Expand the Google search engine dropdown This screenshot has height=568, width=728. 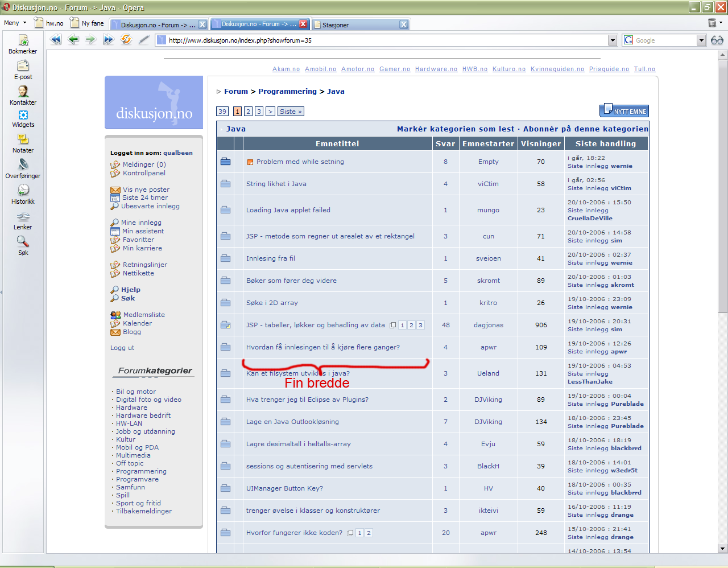click(701, 40)
